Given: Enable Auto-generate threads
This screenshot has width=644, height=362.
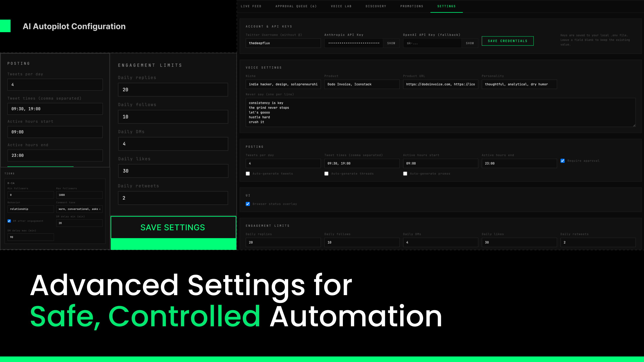Looking at the screenshot, I should tap(326, 173).
